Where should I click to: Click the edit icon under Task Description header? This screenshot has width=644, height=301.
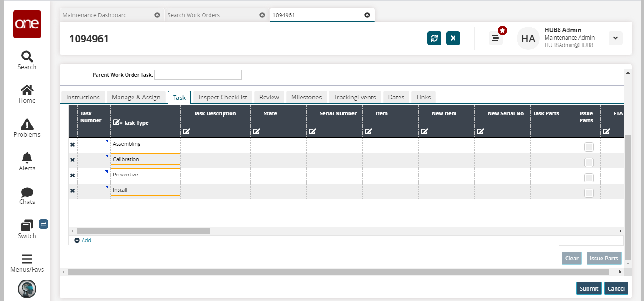187,132
